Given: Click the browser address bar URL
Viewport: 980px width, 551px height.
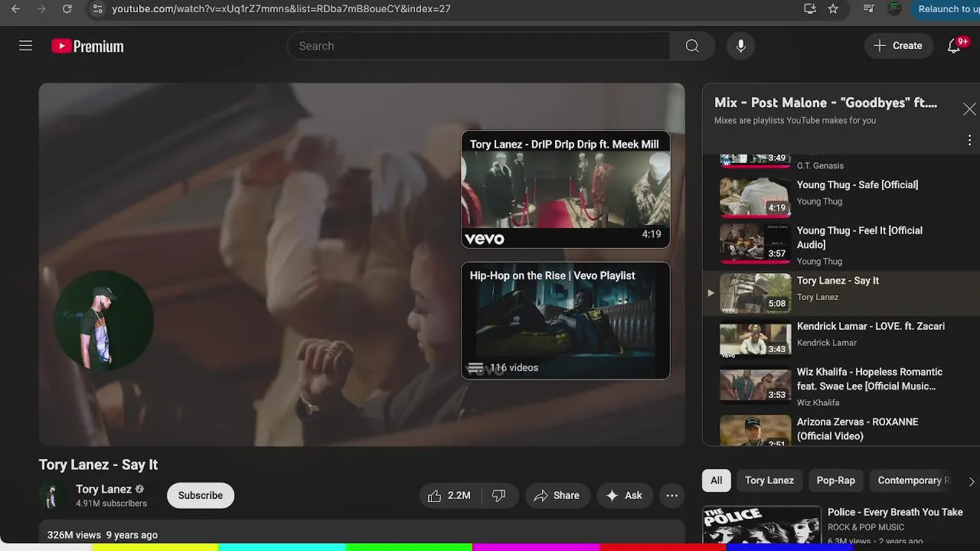Looking at the screenshot, I should point(281,9).
